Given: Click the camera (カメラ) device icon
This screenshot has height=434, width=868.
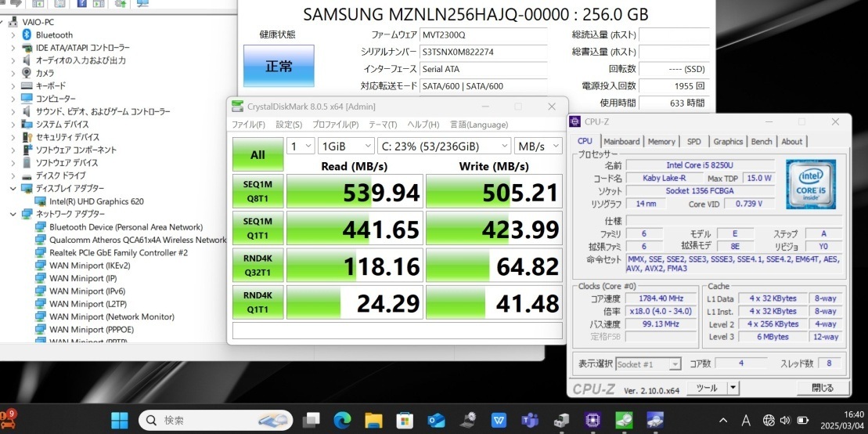Looking at the screenshot, I should pos(26,73).
